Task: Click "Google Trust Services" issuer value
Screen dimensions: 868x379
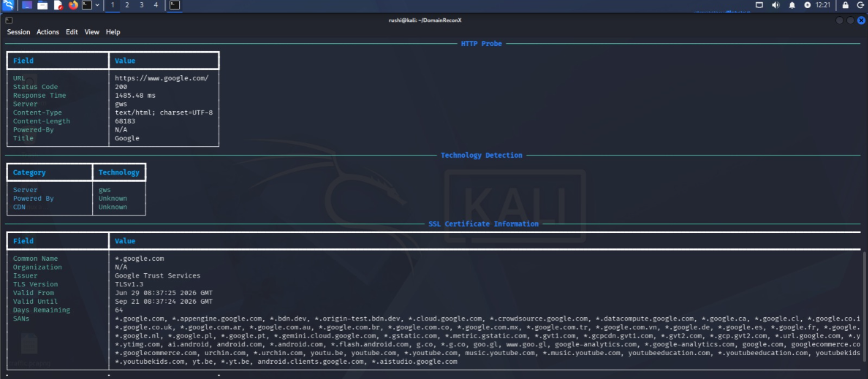Action: 157,276
